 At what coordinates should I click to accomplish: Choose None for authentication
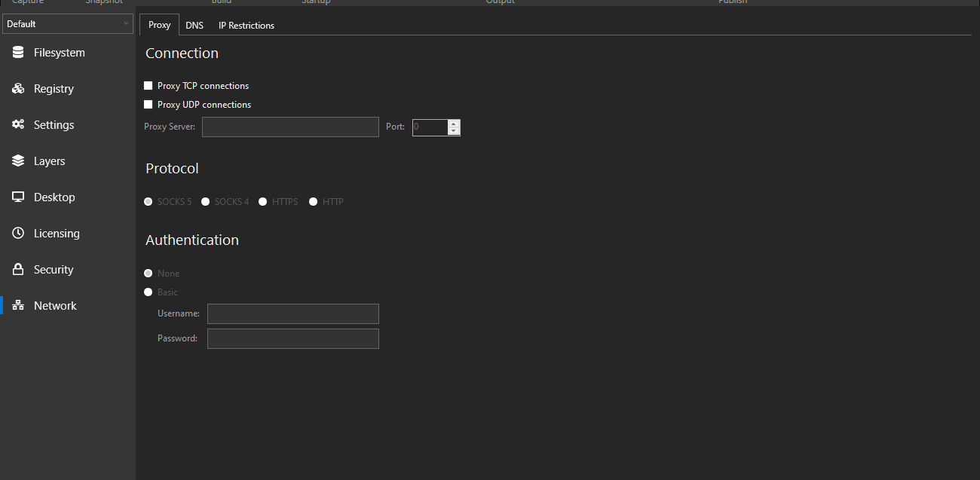pos(148,273)
